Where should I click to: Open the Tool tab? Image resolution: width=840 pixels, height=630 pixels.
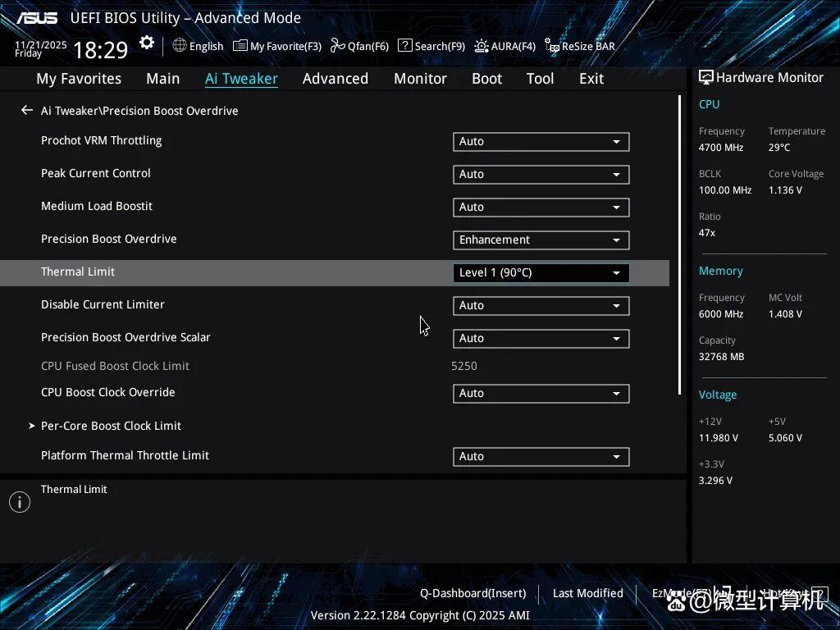[x=540, y=79]
